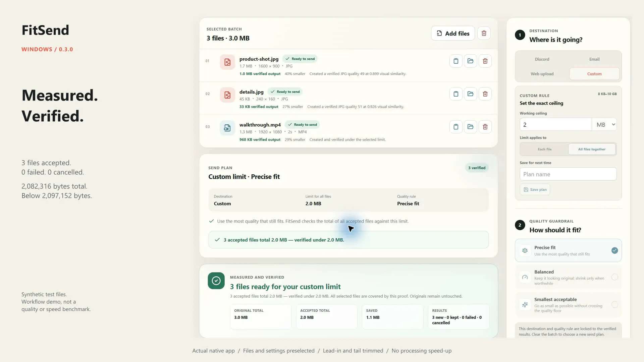This screenshot has height=362, width=644.
Task: Choose the Discord destination tab
Action: point(542,59)
